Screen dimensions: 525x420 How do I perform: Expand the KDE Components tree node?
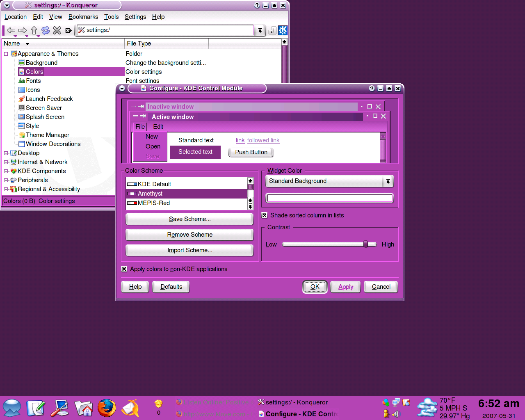(x=6, y=171)
